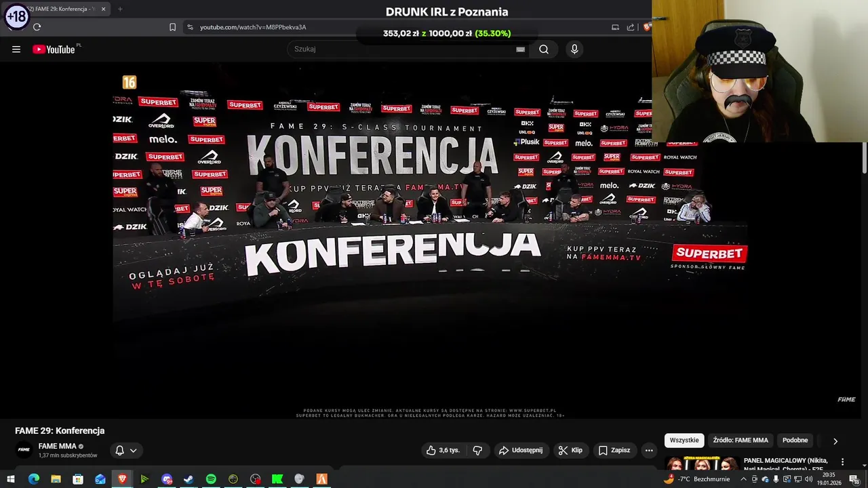Switch to Brave browser in the taskbar
Screen dimensions: 868x488
pyautogui.click(x=123, y=479)
